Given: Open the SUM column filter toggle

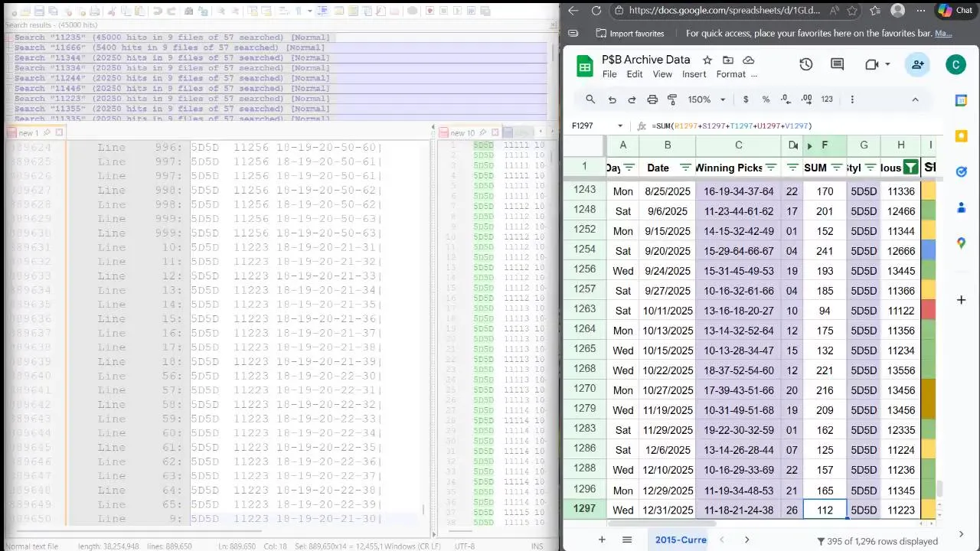Looking at the screenshot, I should coord(837,168).
